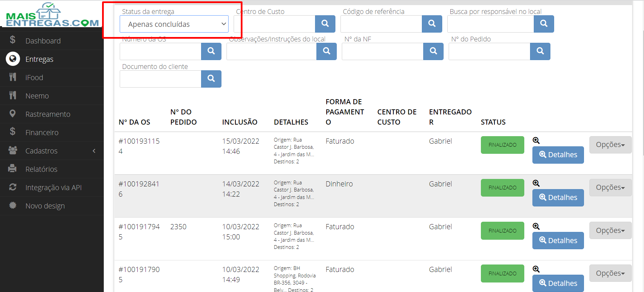Open Detalhes for order #1001931154

tap(558, 155)
